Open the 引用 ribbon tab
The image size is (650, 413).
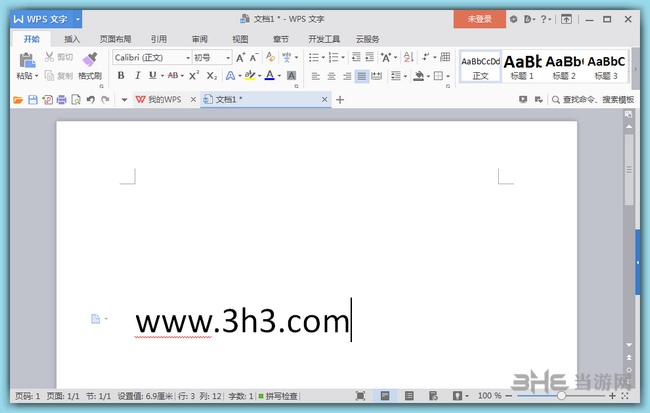(159, 39)
